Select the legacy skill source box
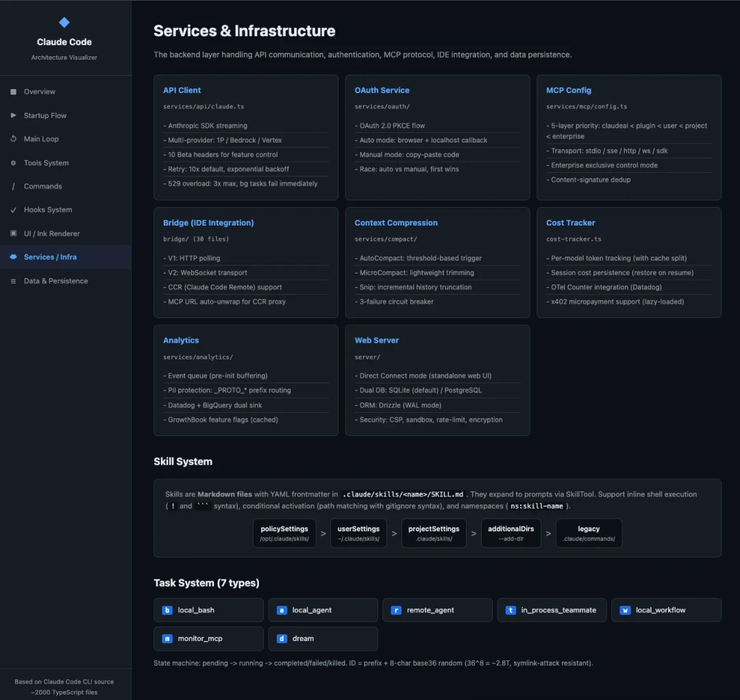This screenshot has height=700, width=740. pos(589,533)
